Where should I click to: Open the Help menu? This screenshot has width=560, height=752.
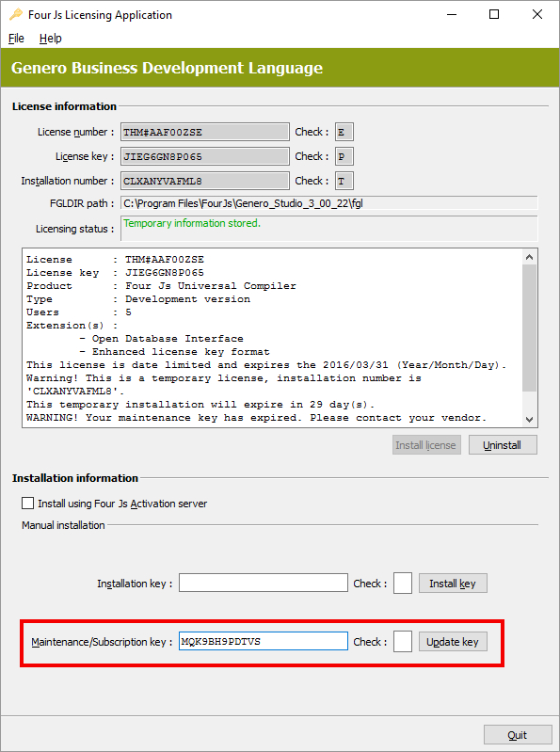click(50, 39)
